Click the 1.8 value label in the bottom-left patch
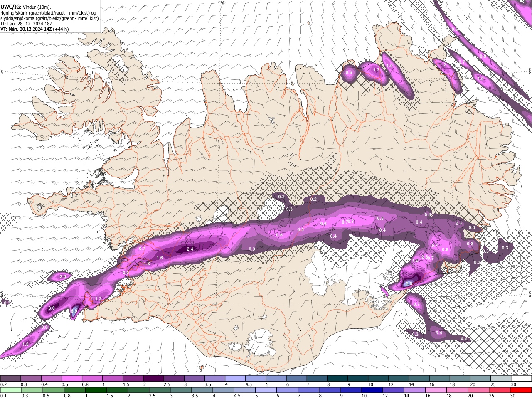The width and height of the screenshot is (532, 399). [x=25, y=345]
